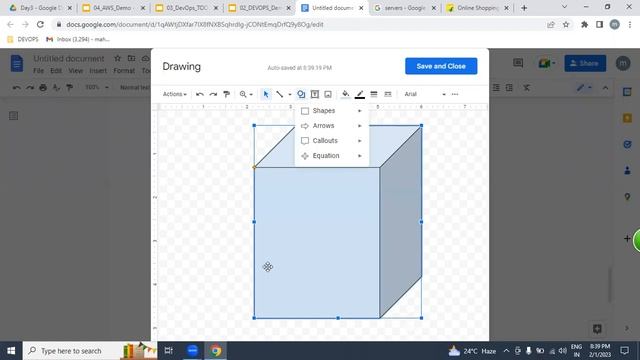Screen dimensions: 640x360
Task: Choose the Line tool
Action: [280, 94]
